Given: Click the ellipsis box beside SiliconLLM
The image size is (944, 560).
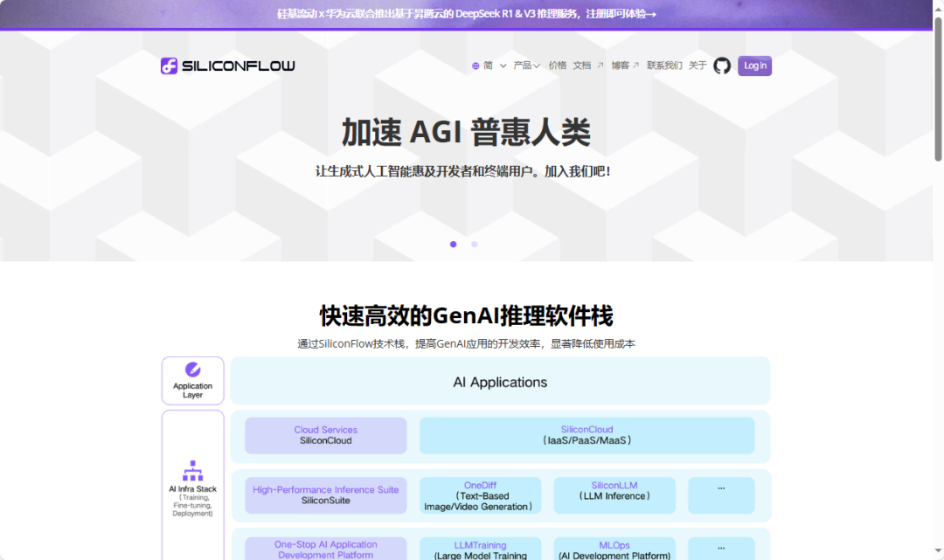Looking at the screenshot, I should [721, 495].
